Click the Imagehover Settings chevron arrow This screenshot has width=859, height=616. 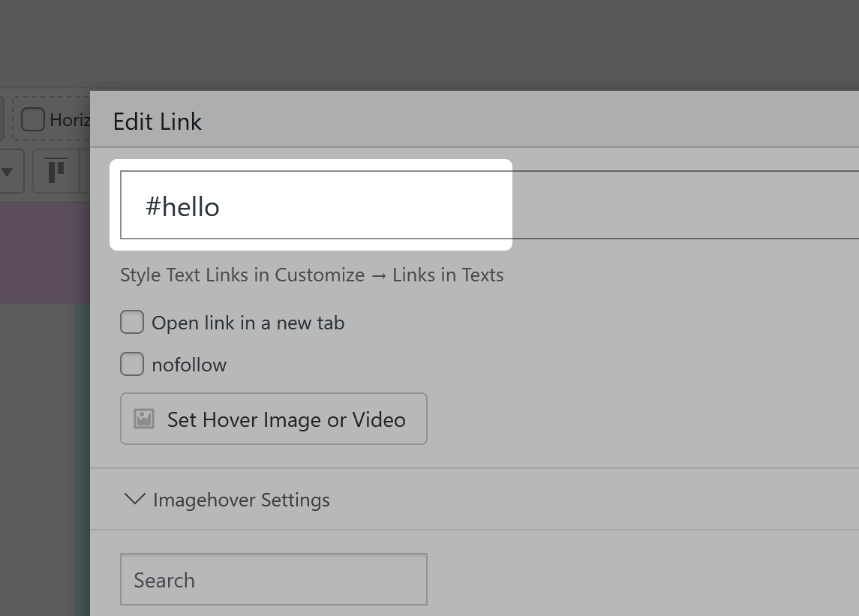[x=134, y=499]
